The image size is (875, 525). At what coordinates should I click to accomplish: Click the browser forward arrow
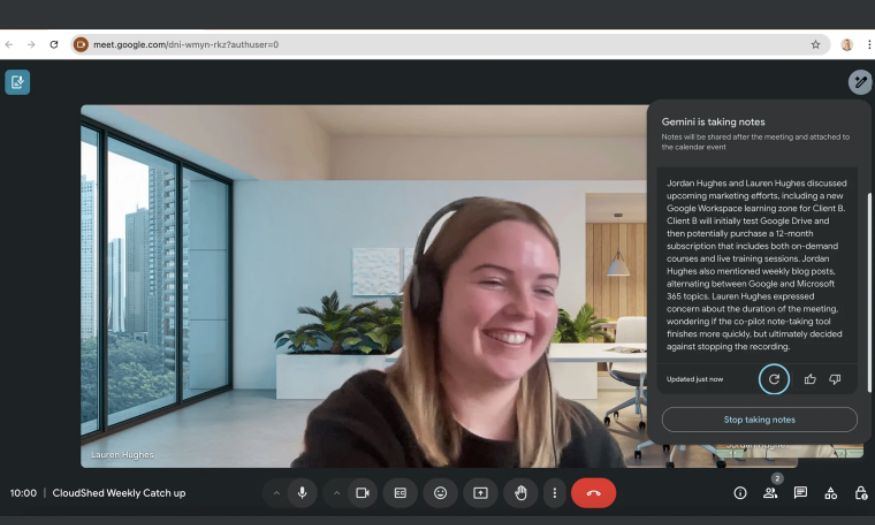pos(31,45)
